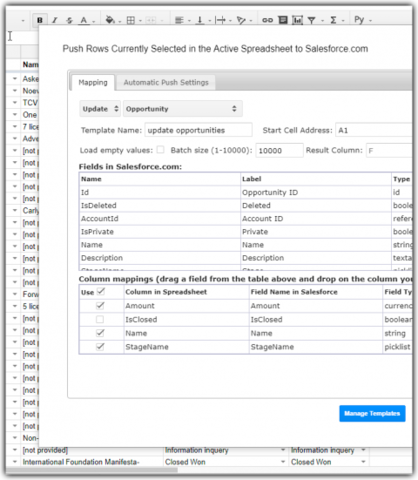
Task: Select the Mapping tab
Action: [93, 82]
